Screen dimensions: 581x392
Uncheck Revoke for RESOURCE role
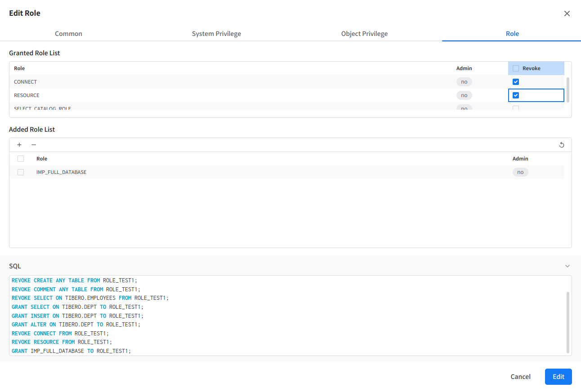point(516,95)
